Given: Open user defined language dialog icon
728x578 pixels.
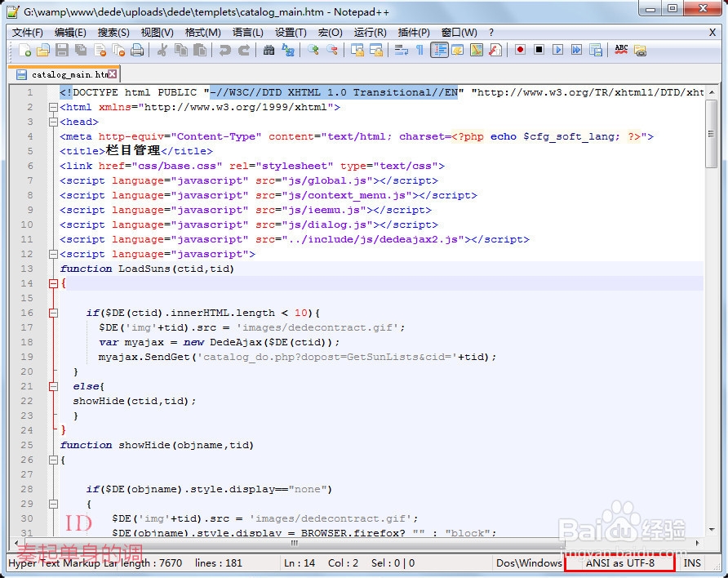Looking at the screenshot, I should [457, 50].
